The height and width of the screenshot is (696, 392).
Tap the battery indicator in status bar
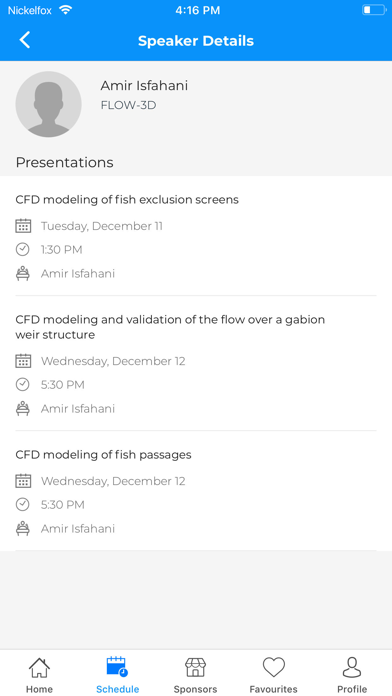click(374, 10)
